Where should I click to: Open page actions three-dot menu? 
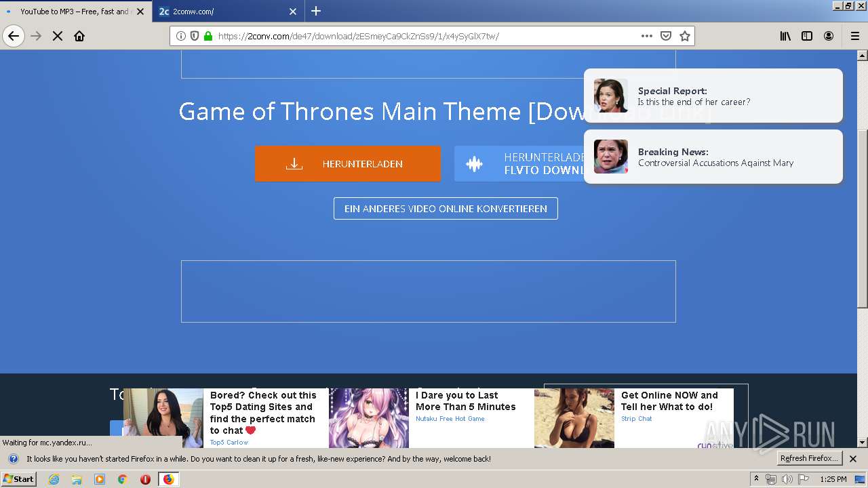coord(647,36)
